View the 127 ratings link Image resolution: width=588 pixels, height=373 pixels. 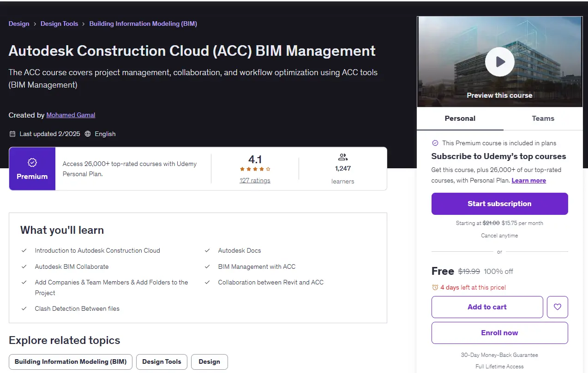click(x=255, y=180)
